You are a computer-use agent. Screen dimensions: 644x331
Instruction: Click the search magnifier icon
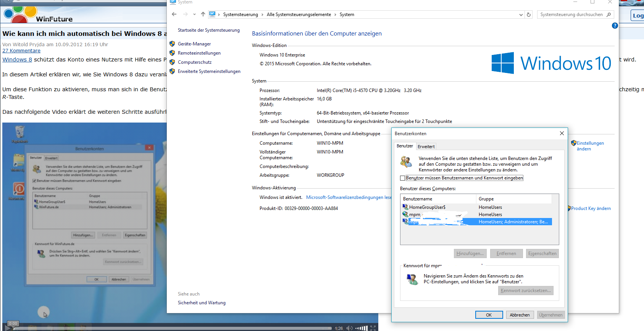pos(609,15)
